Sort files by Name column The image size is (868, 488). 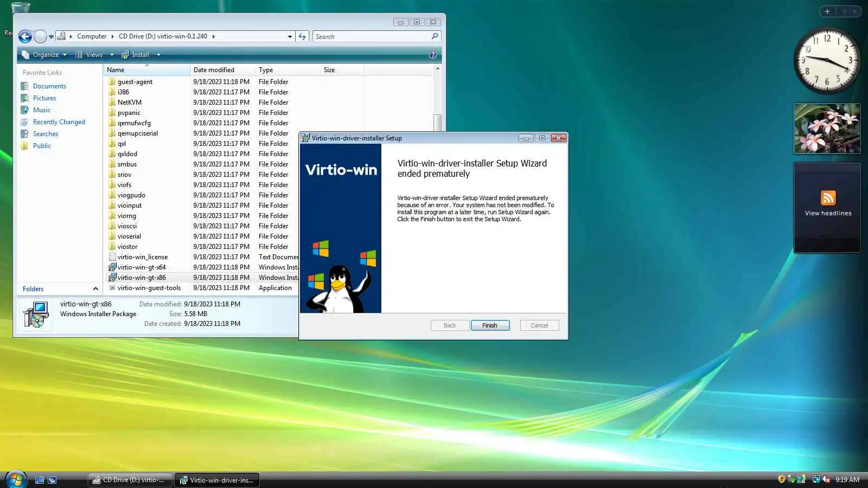coord(146,70)
